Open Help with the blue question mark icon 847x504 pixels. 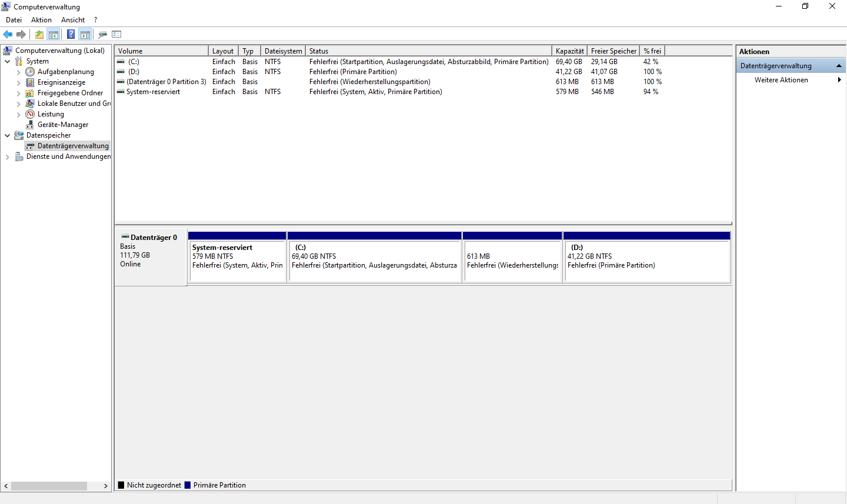tap(71, 34)
